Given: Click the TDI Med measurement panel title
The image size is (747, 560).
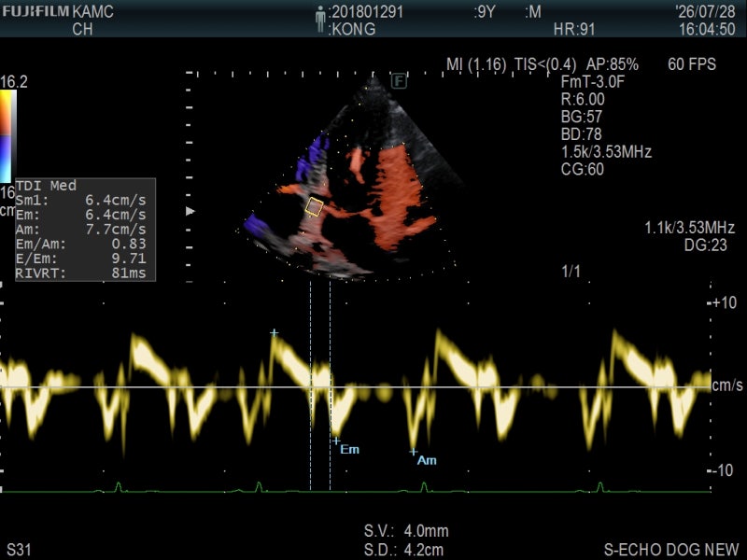Looking at the screenshot, I should [46, 185].
